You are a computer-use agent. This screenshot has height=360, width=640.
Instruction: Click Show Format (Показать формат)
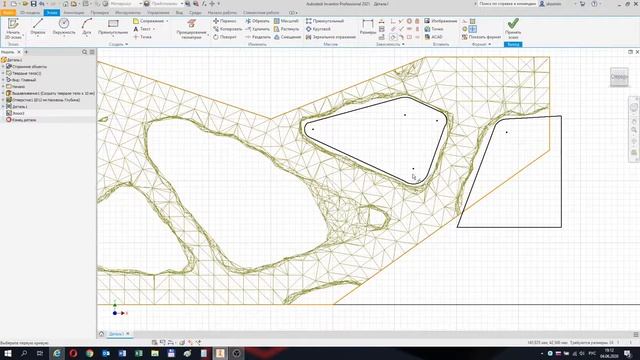point(482,37)
